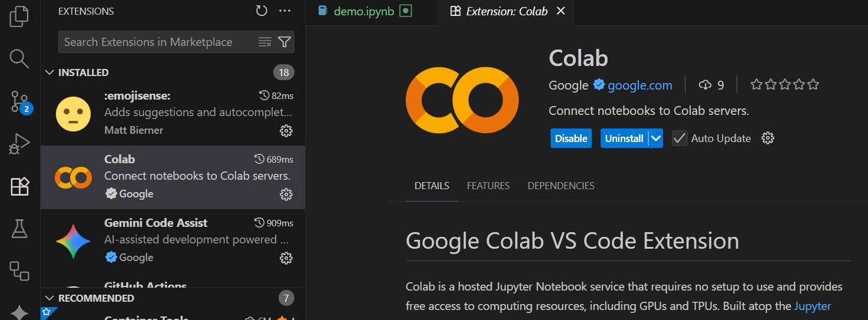Open manage gear for Colab in list
Viewport: 868px width, 320px height.
point(286,194)
